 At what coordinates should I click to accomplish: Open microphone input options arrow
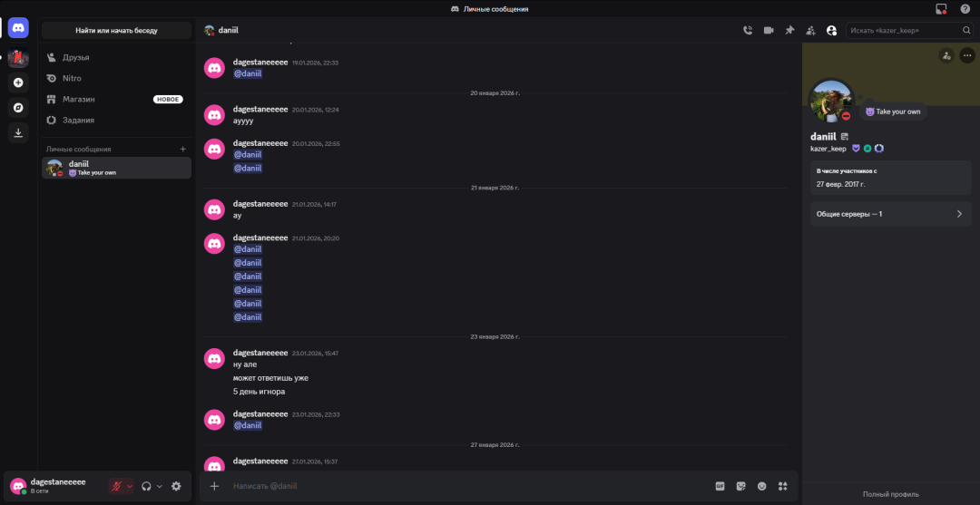(130, 486)
